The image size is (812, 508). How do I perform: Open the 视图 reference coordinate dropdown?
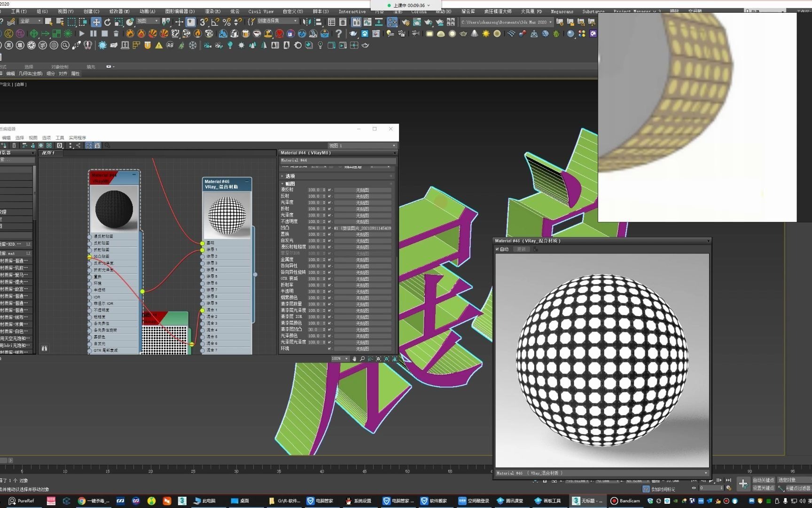point(148,21)
